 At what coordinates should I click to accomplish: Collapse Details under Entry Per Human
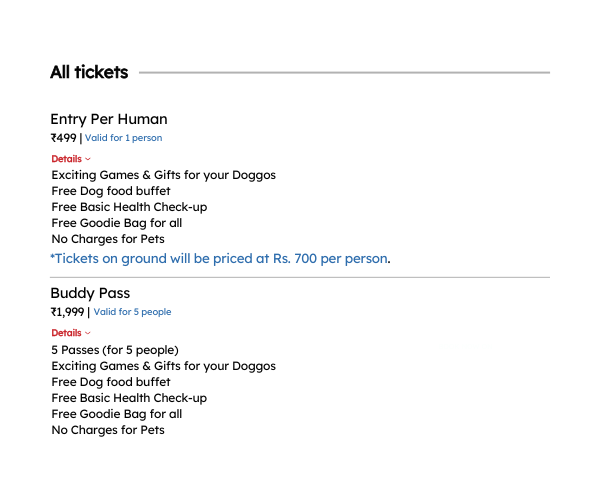pyautogui.click(x=71, y=159)
